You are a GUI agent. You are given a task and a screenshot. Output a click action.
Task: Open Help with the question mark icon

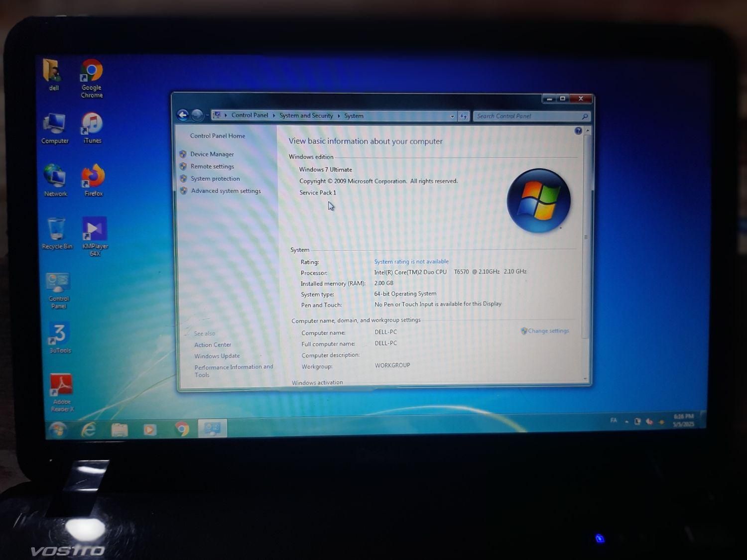(x=578, y=131)
